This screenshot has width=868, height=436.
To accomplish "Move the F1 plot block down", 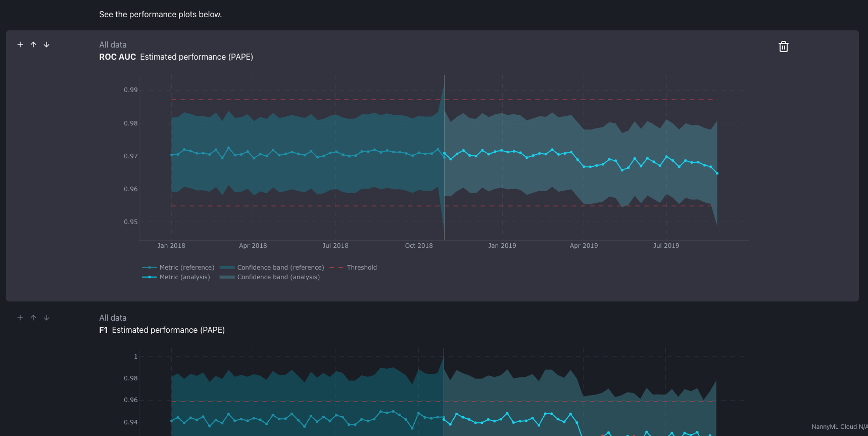I will coord(46,318).
